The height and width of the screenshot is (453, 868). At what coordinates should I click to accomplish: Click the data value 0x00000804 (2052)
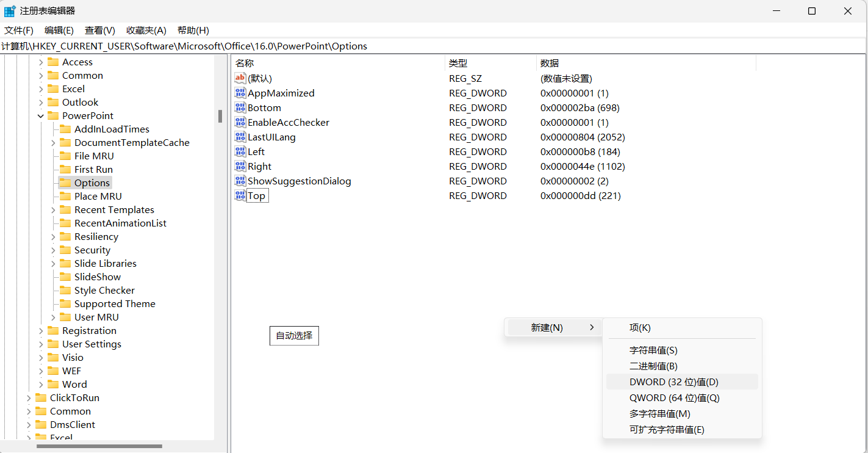[x=583, y=137]
